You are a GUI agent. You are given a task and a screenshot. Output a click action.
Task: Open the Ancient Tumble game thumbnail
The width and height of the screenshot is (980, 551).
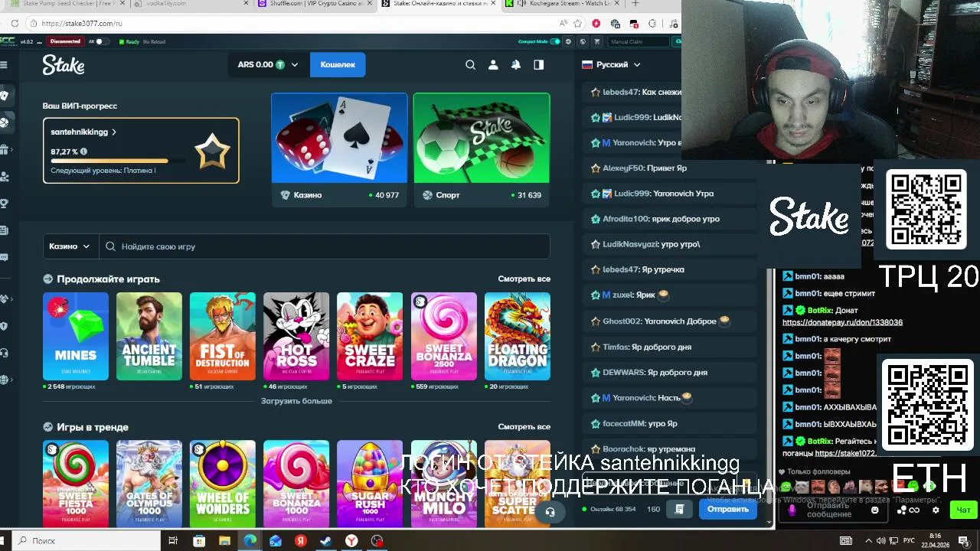[x=149, y=337]
